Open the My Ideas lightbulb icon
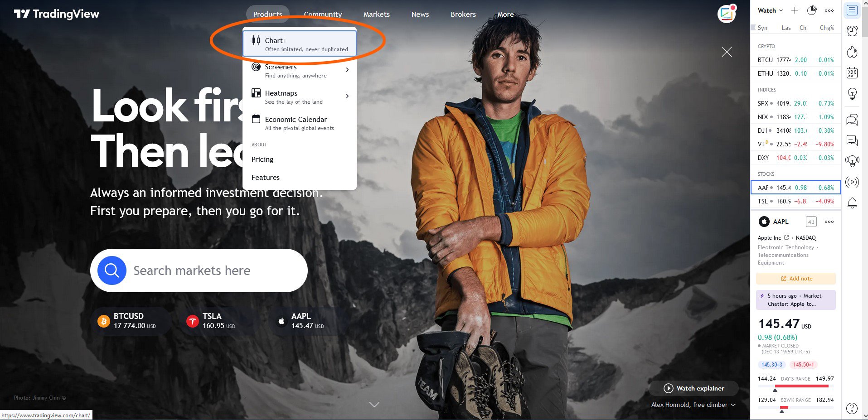Image resolution: width=868 pixels, height=420 pixels. (852, 94)
